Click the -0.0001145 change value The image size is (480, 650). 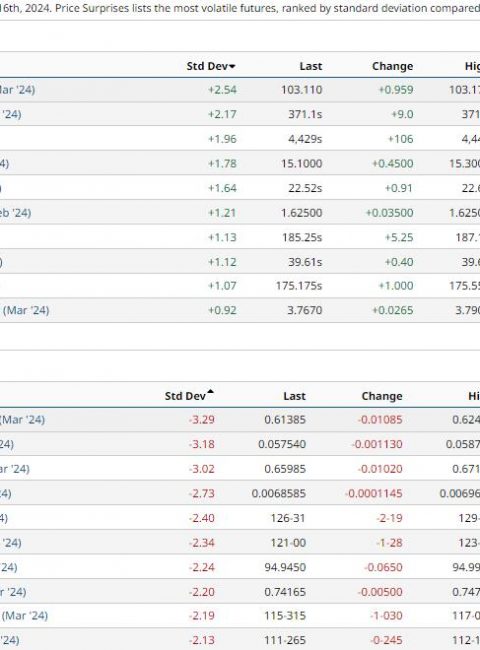[x=373, y=494]
